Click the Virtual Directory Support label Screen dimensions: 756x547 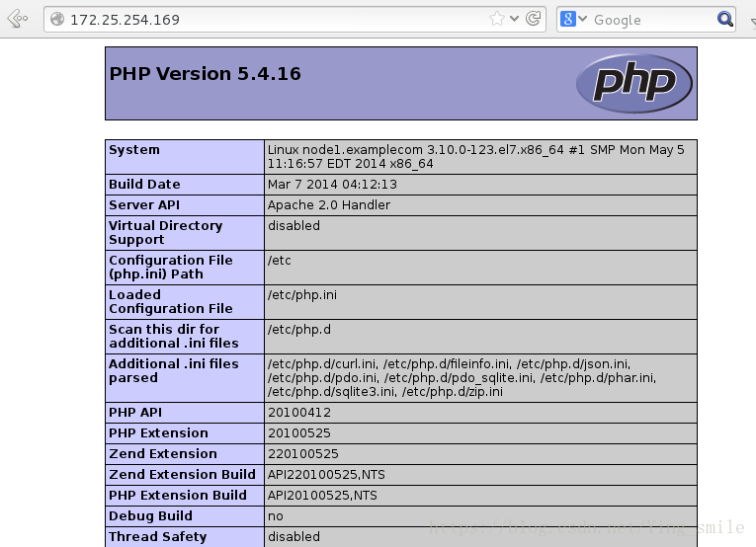click(165, 233)
